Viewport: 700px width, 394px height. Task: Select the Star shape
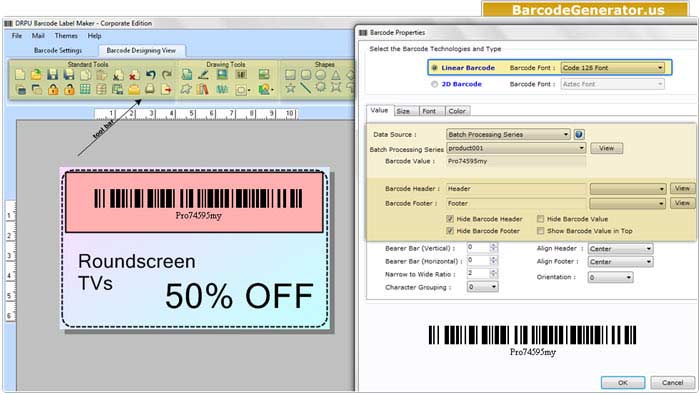coord(290,88)
